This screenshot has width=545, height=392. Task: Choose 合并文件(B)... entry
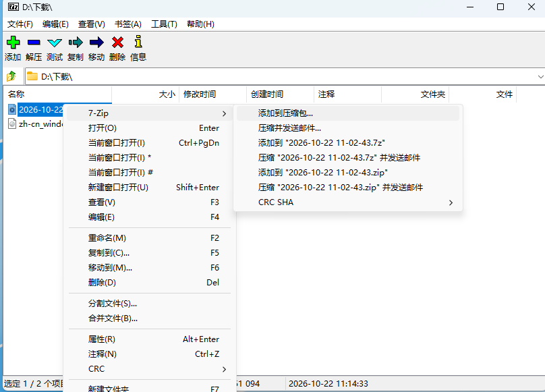click(x=150, y=318)
